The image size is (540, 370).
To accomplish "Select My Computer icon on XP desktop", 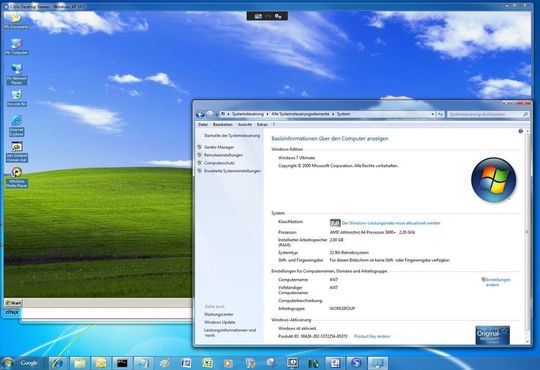I will [16, 46].
